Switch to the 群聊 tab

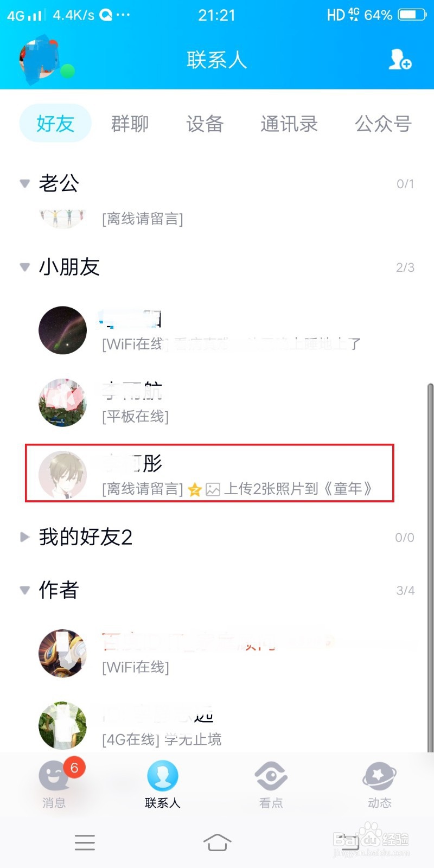click(130, 124)
